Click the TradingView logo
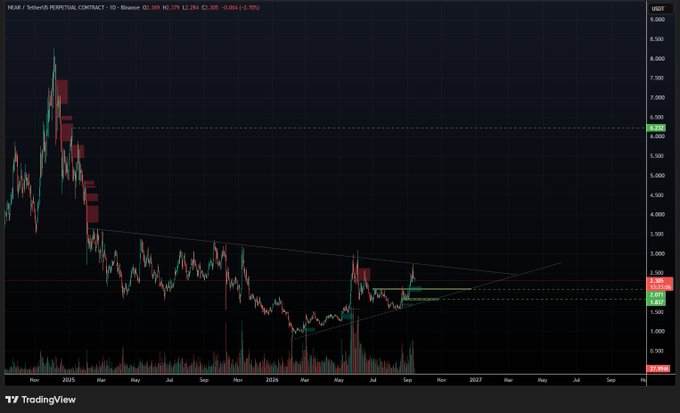The height and width of the screenshot is (413, 680). click(x=40, y=400)
